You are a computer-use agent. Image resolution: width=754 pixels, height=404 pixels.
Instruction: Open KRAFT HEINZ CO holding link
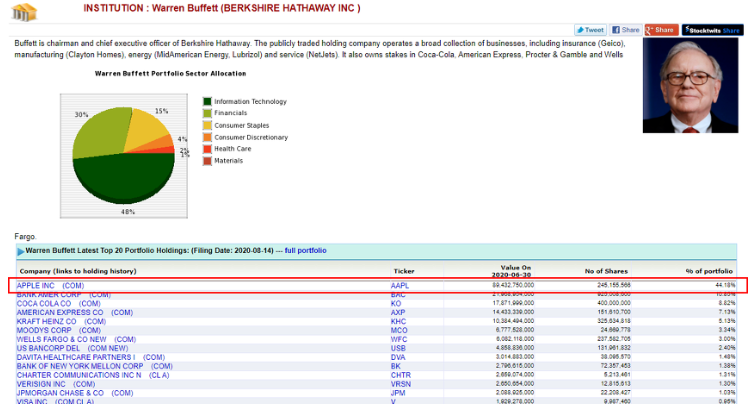pyautogui.click(x=61, y=321)
